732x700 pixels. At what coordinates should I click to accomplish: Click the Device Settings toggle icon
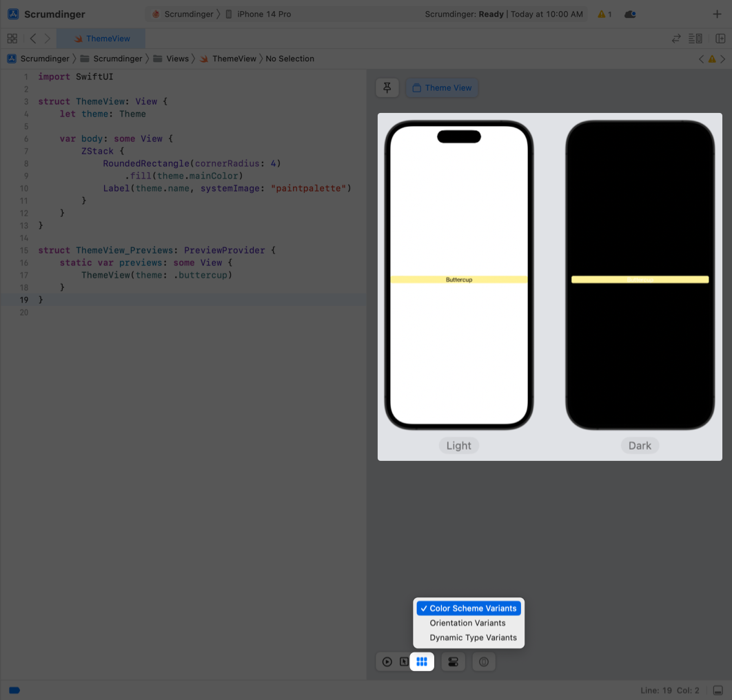(453, 661)
